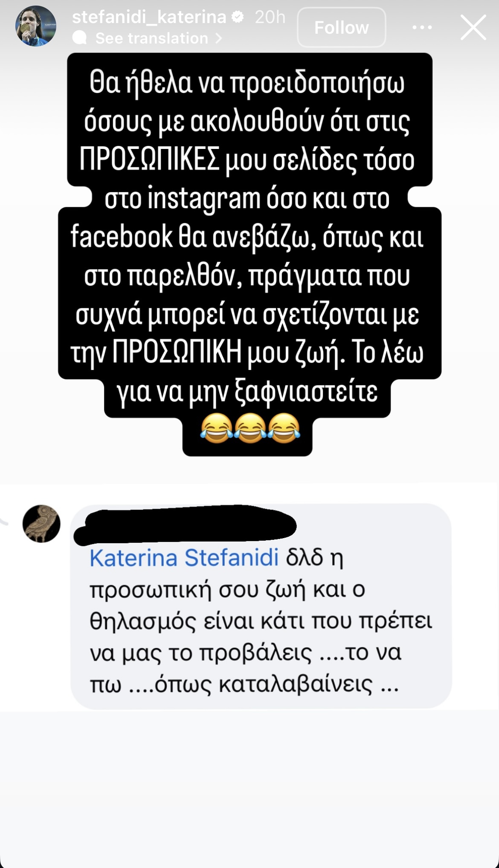Expand the chevron next to See translation

coord(219,38)
